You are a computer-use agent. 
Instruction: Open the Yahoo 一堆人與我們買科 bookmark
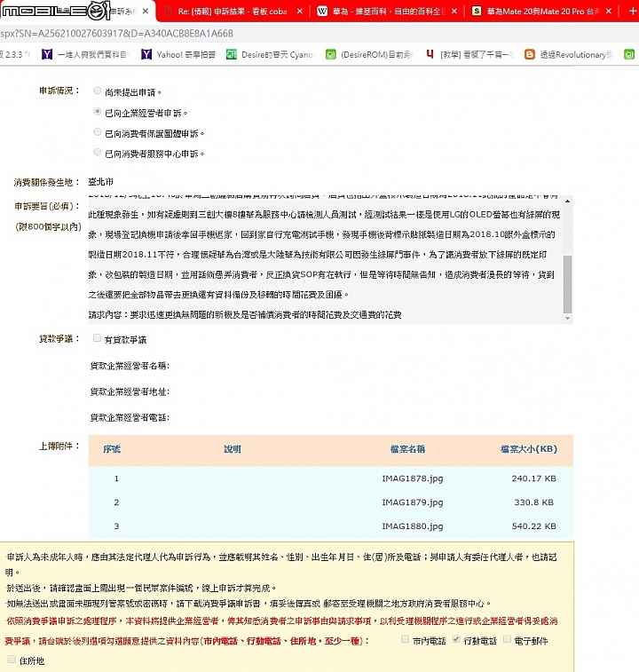[85, 54]
